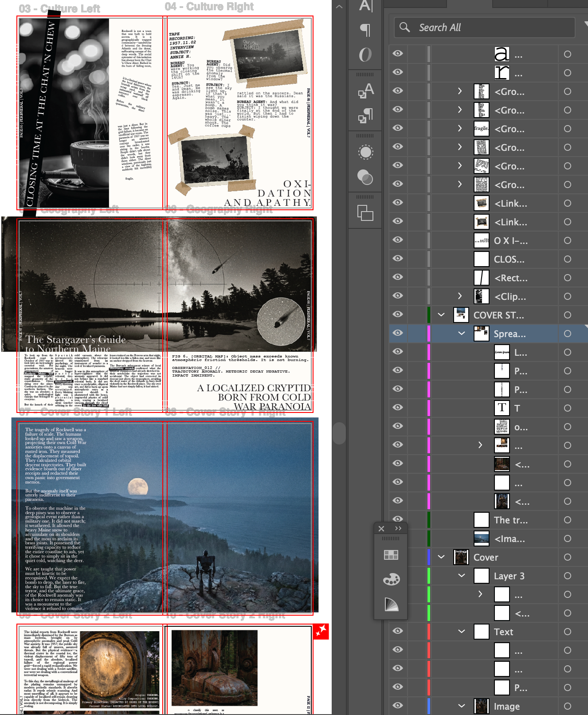Click the 'fragile.' group thumbnail
Image resolution: width=588 pixels, height=715 pixels.
[482, 129]
